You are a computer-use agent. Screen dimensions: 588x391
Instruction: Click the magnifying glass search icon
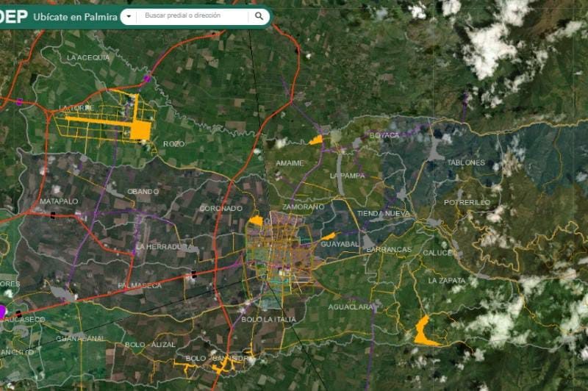tap(259, 15)
